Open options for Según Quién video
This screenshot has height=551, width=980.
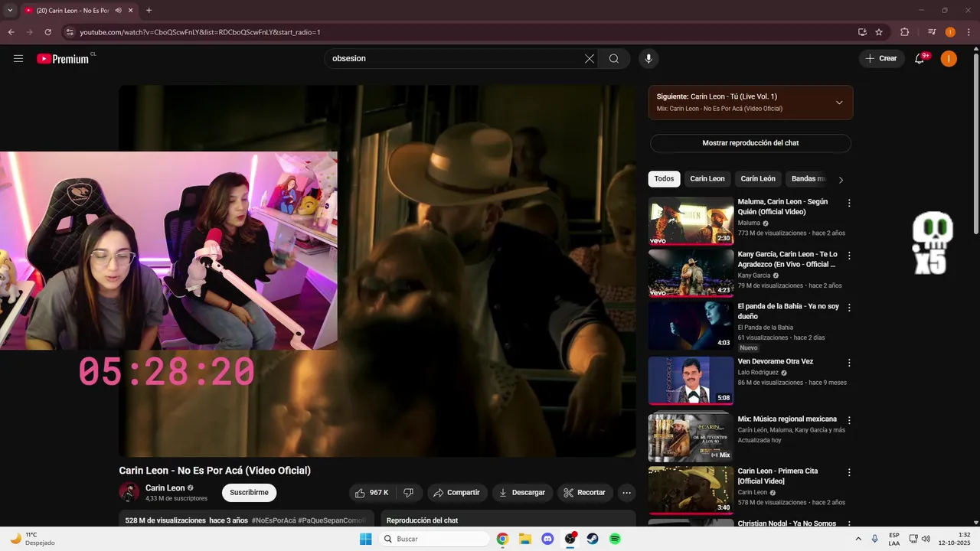[849, 203]
